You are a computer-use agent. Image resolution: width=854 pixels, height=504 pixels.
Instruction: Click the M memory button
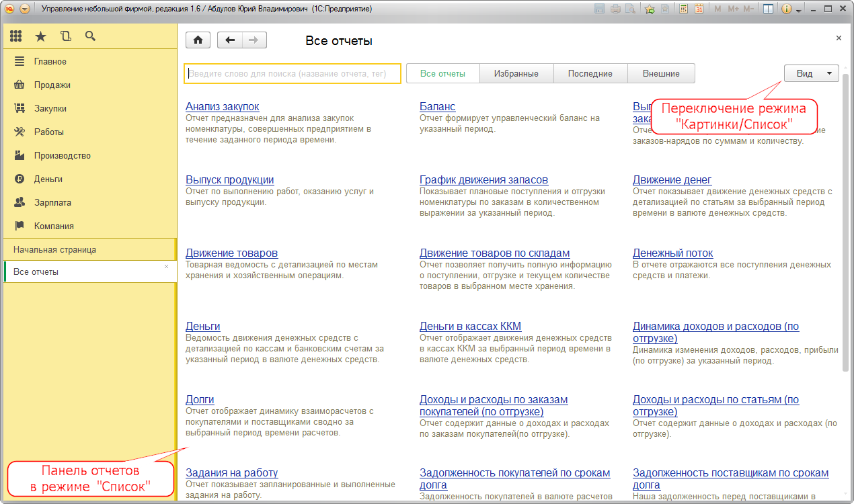tap(717, 9)
